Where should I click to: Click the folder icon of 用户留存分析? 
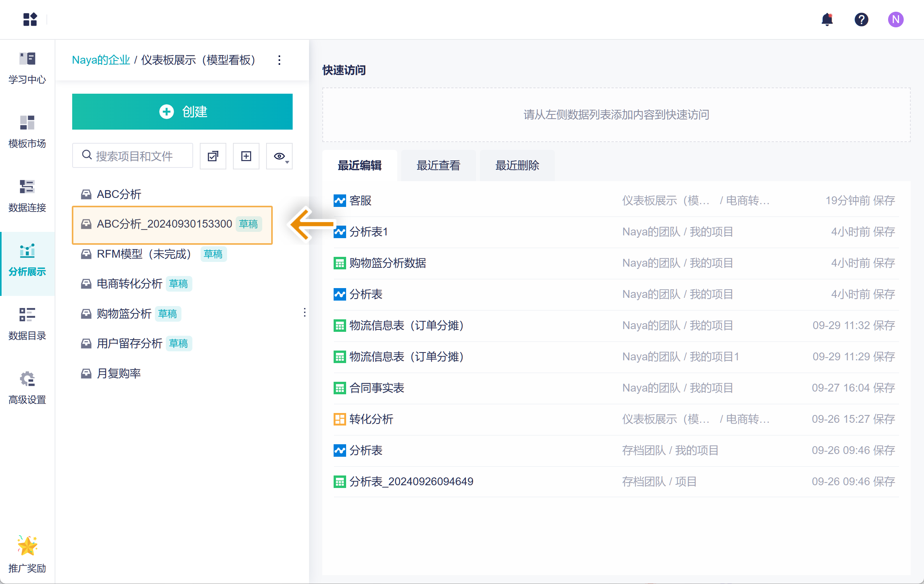[x=86, y=344]
